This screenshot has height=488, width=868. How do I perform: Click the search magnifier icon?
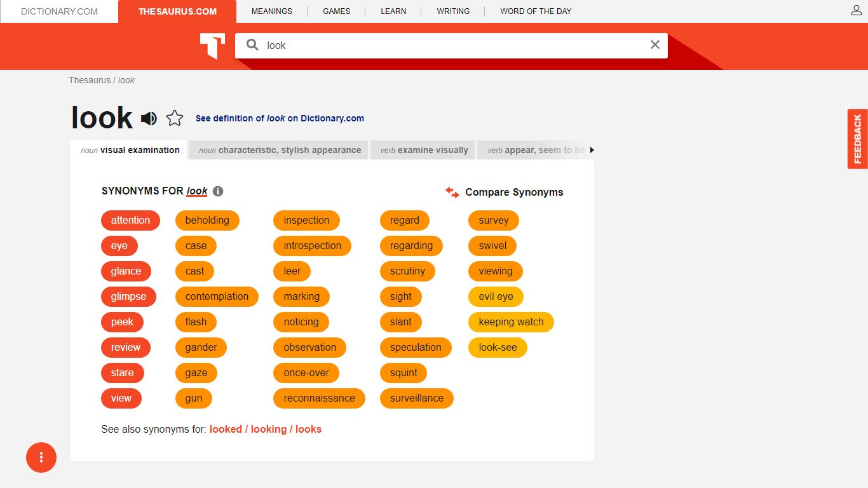252,45
